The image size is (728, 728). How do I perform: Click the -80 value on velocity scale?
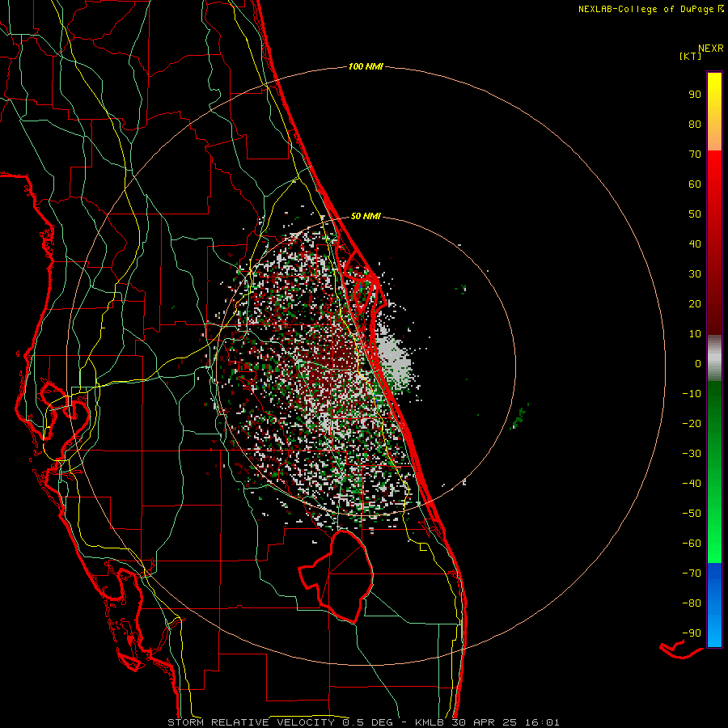(692, 603)
